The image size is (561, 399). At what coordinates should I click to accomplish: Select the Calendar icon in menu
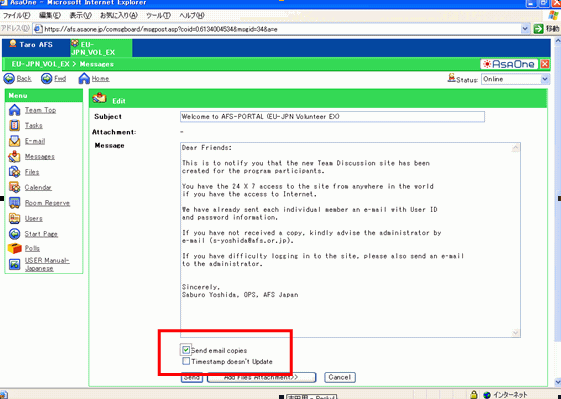click(x=14, y=187)
